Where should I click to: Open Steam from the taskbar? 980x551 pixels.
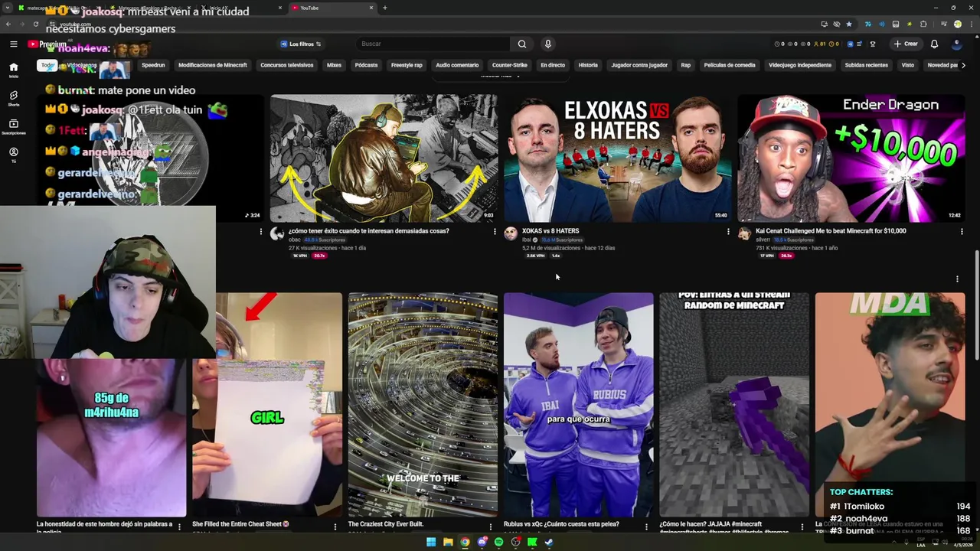coord(549,542)
